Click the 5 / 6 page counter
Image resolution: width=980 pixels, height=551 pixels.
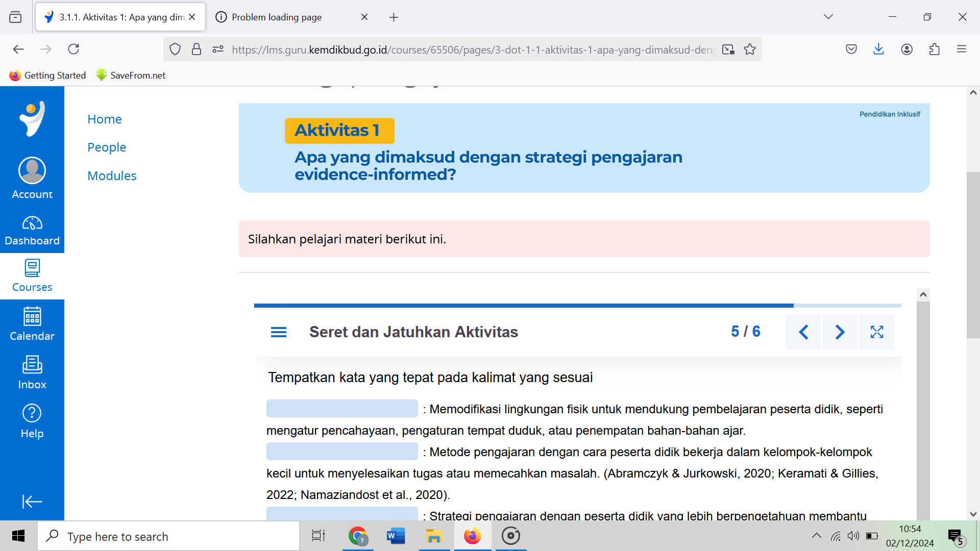(x=746, y=332)
